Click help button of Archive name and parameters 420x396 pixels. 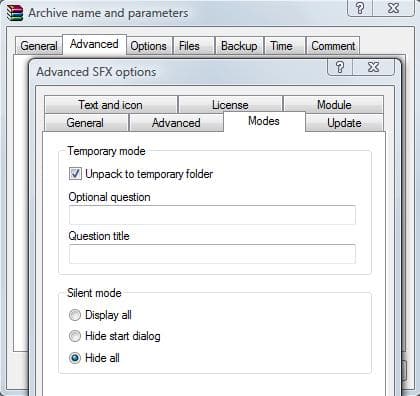[360, 8]
